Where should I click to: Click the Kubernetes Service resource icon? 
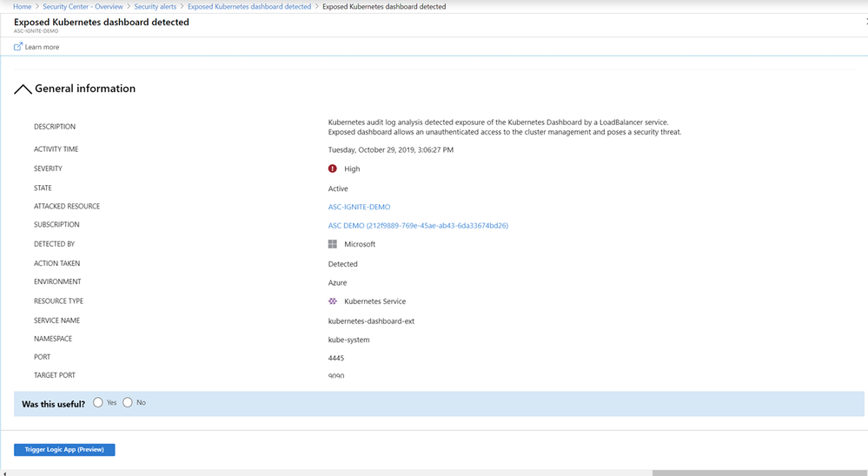pyautogui.click(x=332, y=301)
